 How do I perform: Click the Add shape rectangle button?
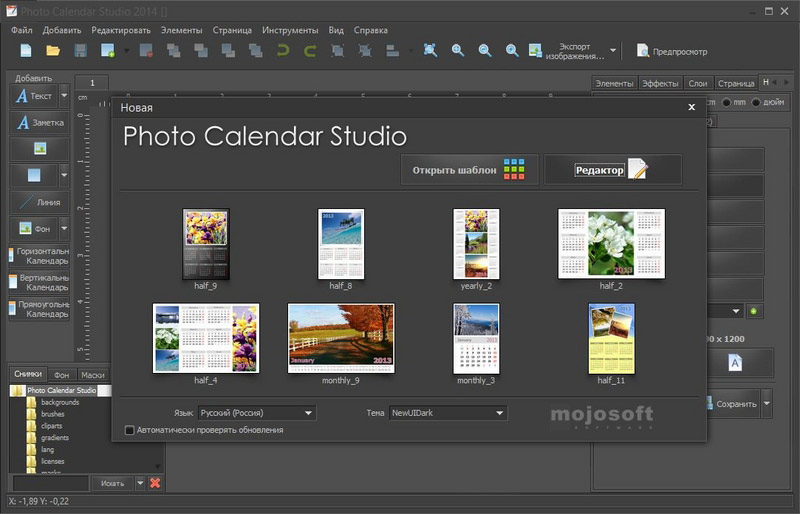click(x=34, y=175)
